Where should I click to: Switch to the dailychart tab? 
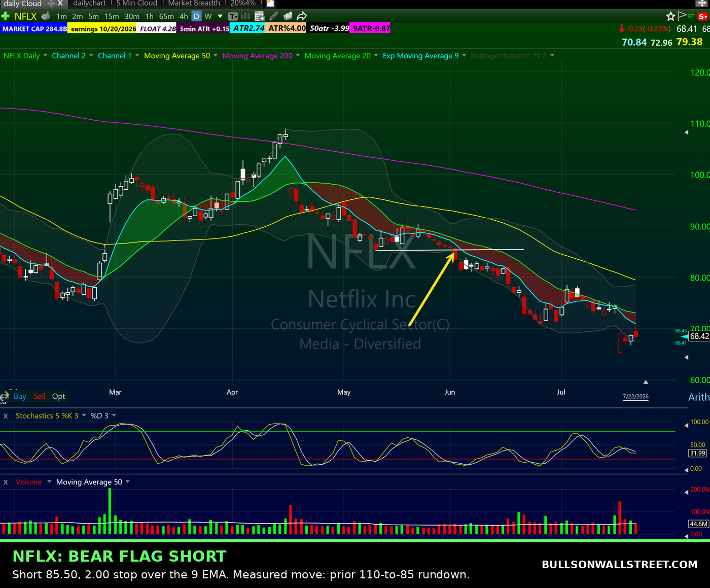pos(89,3)
